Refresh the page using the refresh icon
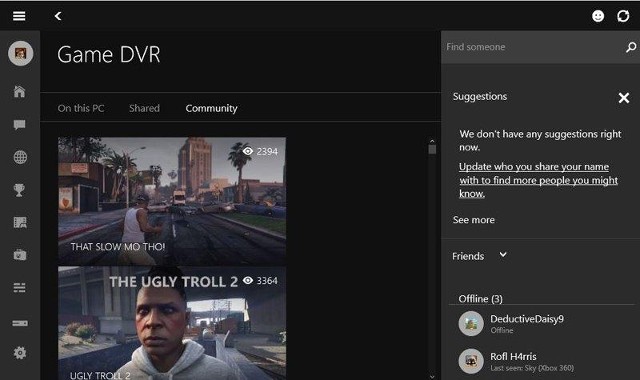The height and width of the screenshot is (380, 640). 623,16
